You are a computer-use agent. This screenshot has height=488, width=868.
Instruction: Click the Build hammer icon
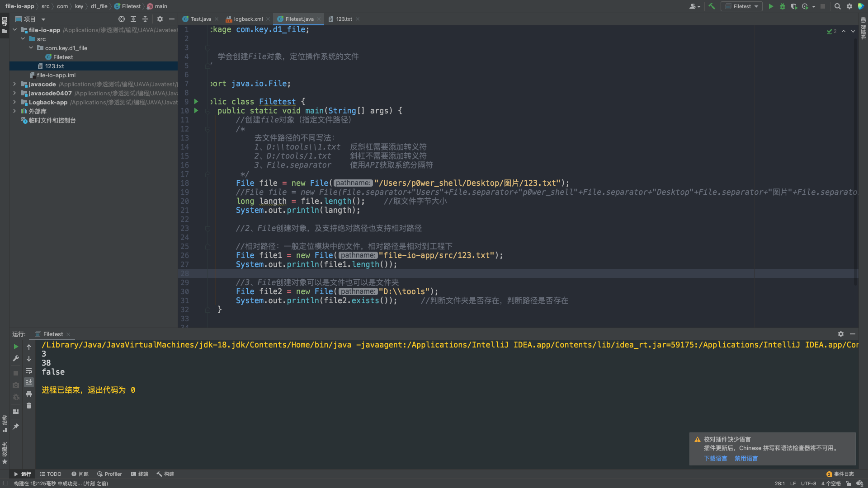point(712,6)
